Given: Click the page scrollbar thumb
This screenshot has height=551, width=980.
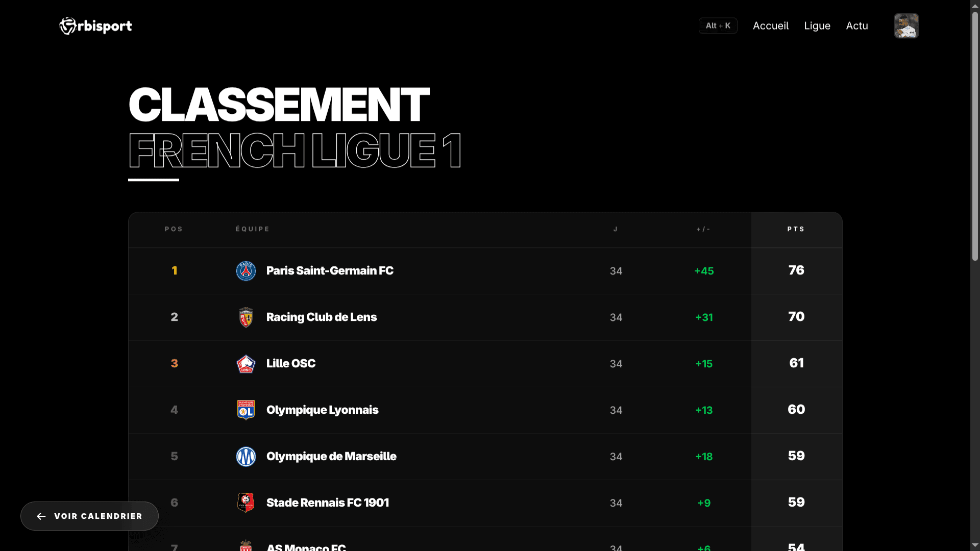Looking at the screenshot, I should click(975, 137).
